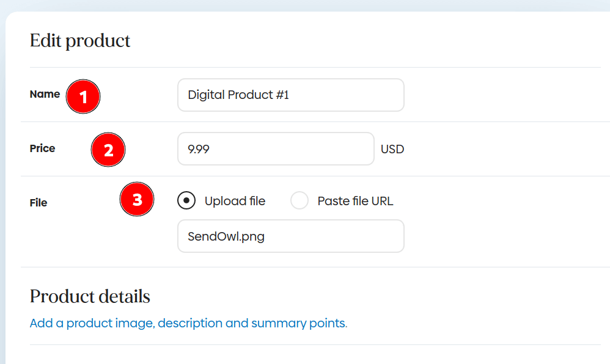Select the Upload file radio button

pos(187,200)
